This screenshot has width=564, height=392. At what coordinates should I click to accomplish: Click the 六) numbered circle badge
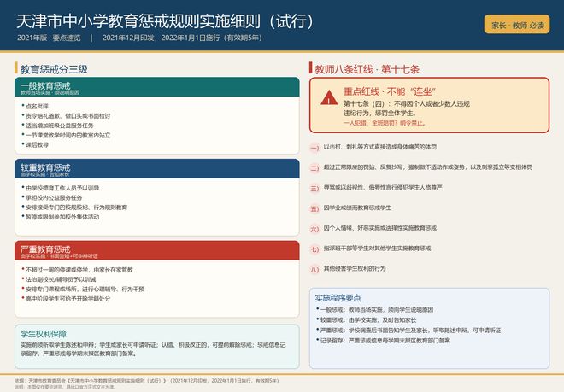coord(314,229)
